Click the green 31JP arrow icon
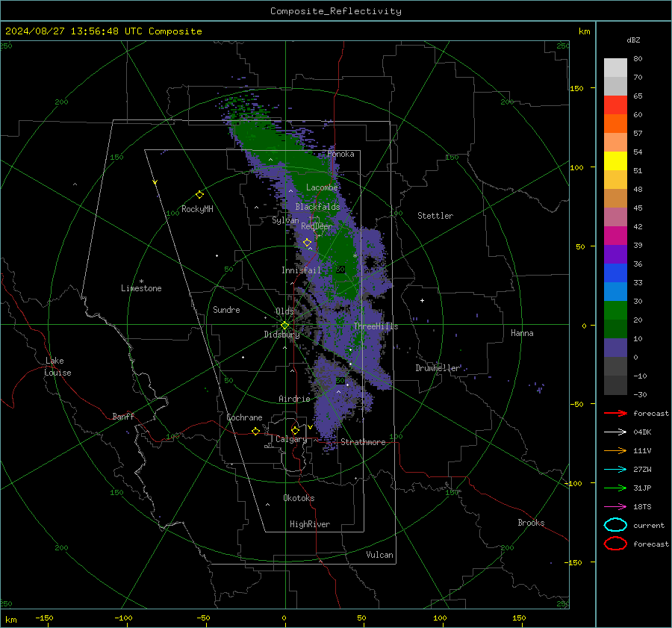Image resolution: width=672 pixels, height=628 pixels. (615, 488)
